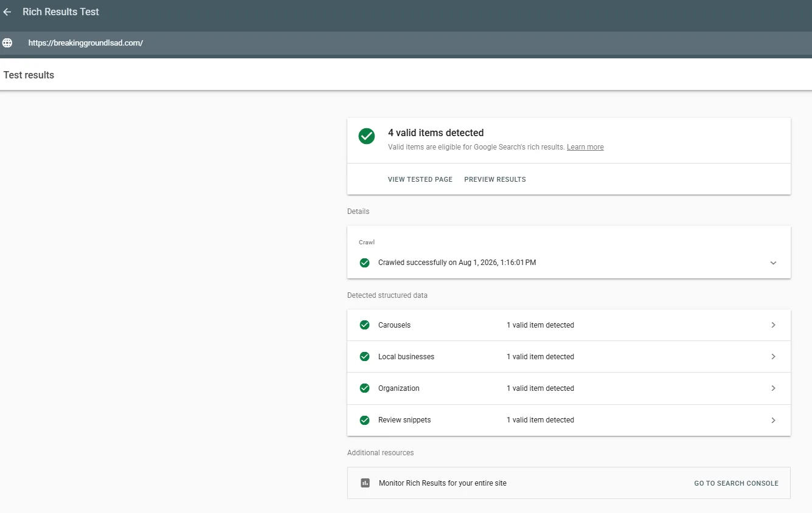The height and width of the screenshot is (513, 812).
Task: Click the green check icon for Carousels
Action: click(364, 325)
